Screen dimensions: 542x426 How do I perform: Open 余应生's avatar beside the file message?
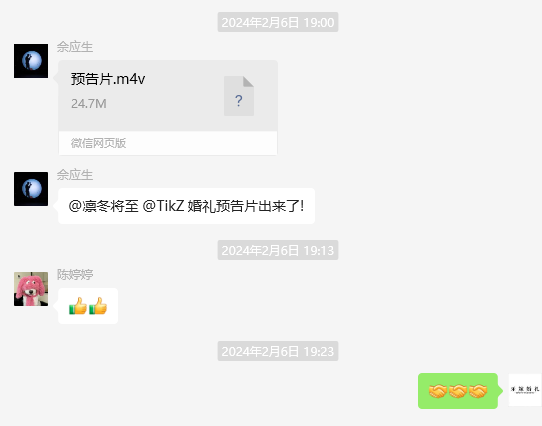[x=31, y=61]
